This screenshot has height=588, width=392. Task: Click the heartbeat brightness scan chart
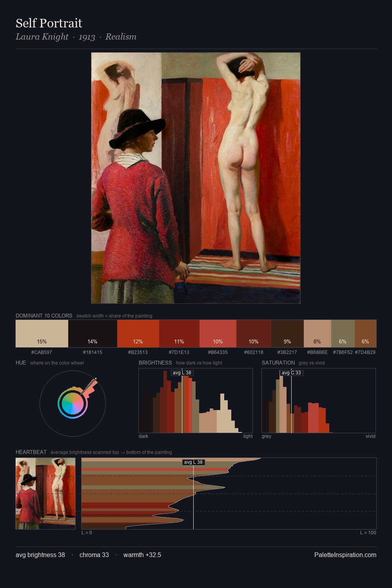pos(229,494)
